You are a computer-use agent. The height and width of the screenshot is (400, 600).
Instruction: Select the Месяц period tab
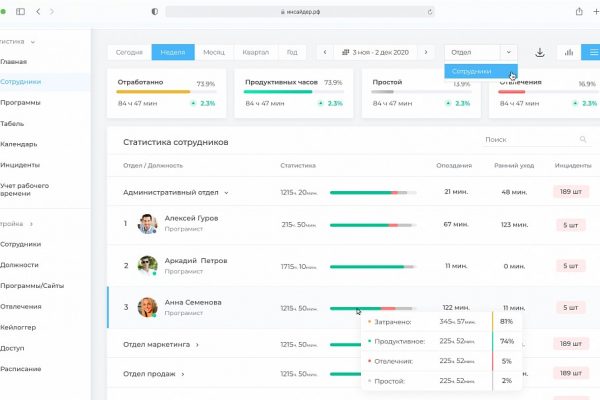pos(214,52)
